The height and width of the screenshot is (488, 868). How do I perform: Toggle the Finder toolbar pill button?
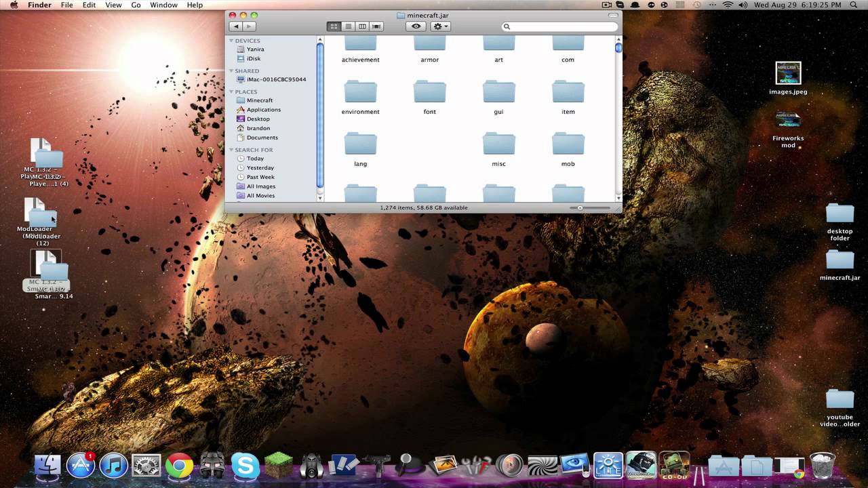pos(614,15)
